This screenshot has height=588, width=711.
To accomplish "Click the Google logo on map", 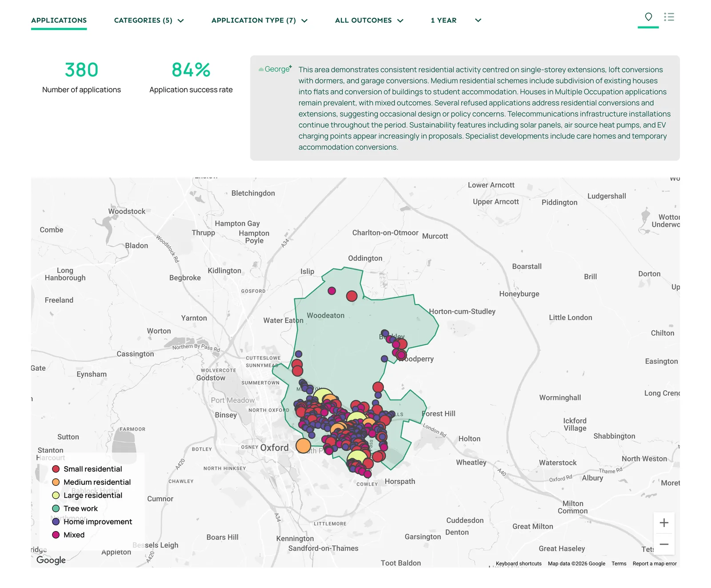I will [51, 560].
